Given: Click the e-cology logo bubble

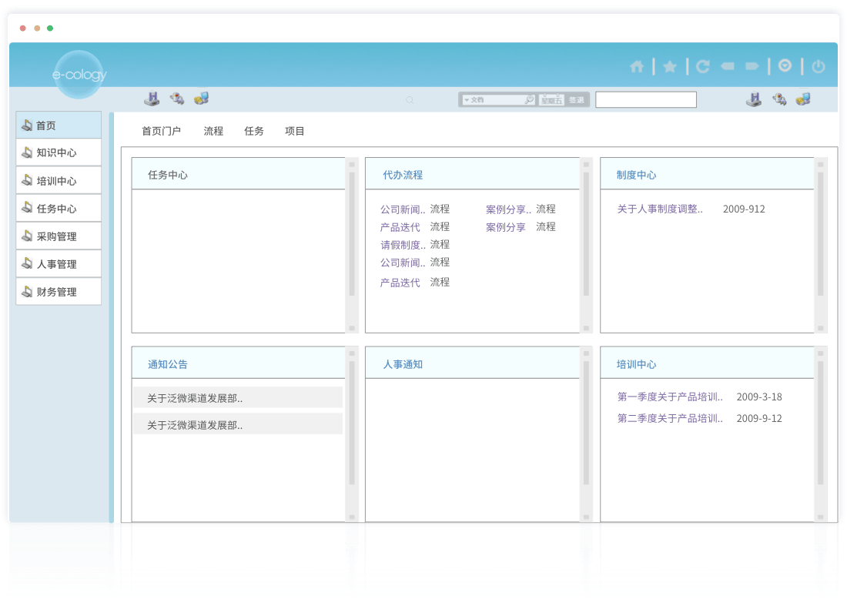Looking at the screenshot, I should pos(79,75).
